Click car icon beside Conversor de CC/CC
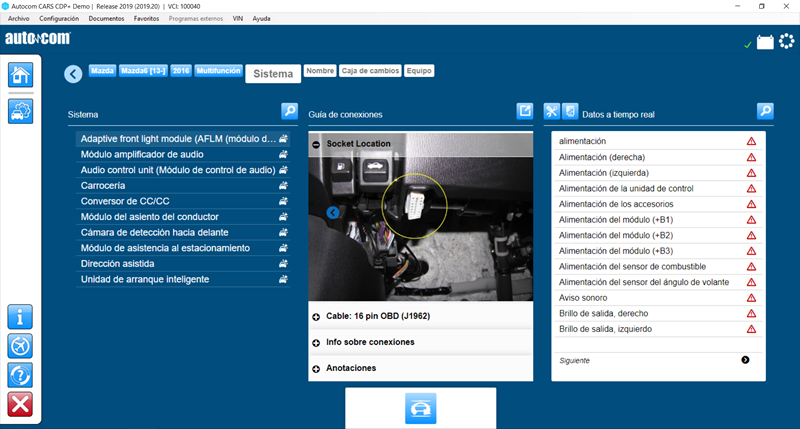The image size is (800, 429). [x=283, y=201]
